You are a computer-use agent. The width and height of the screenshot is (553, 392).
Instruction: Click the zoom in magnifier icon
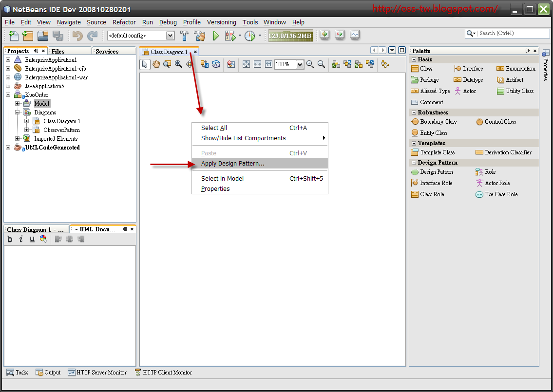click(x=310, y=64)
